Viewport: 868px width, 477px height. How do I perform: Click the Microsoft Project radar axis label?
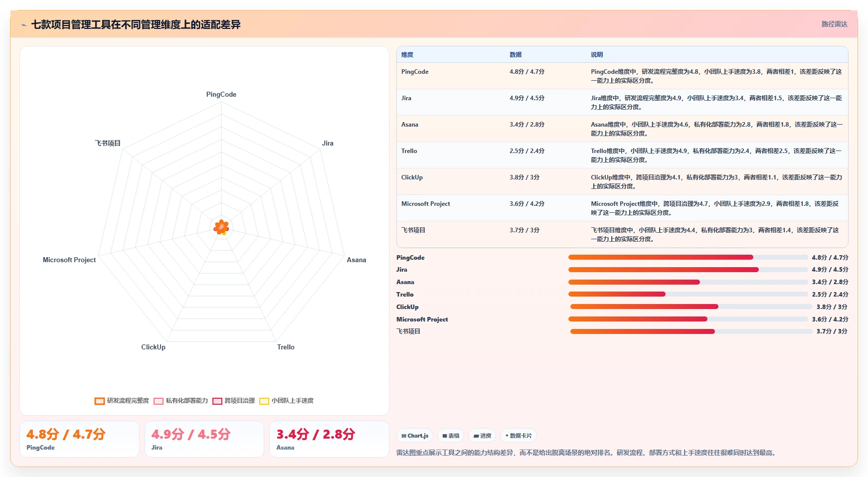click(x=69, y=260)
